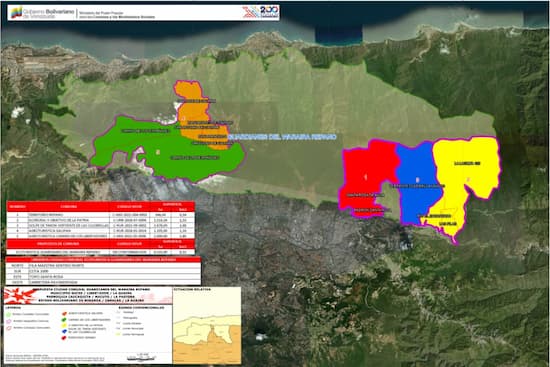
Task: Open the Situacion Relativa inset location map
Action: point(207,325)
